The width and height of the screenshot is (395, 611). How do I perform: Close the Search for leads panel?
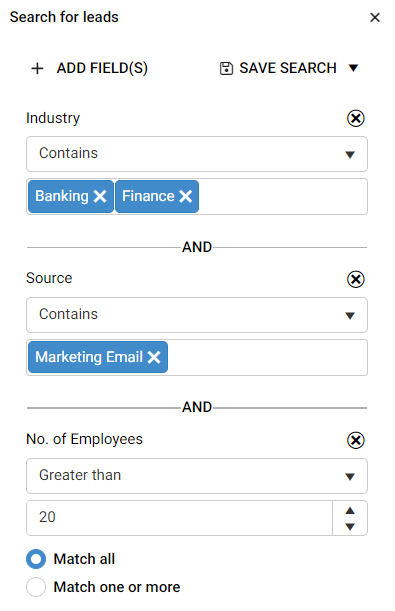pos(375,18)
